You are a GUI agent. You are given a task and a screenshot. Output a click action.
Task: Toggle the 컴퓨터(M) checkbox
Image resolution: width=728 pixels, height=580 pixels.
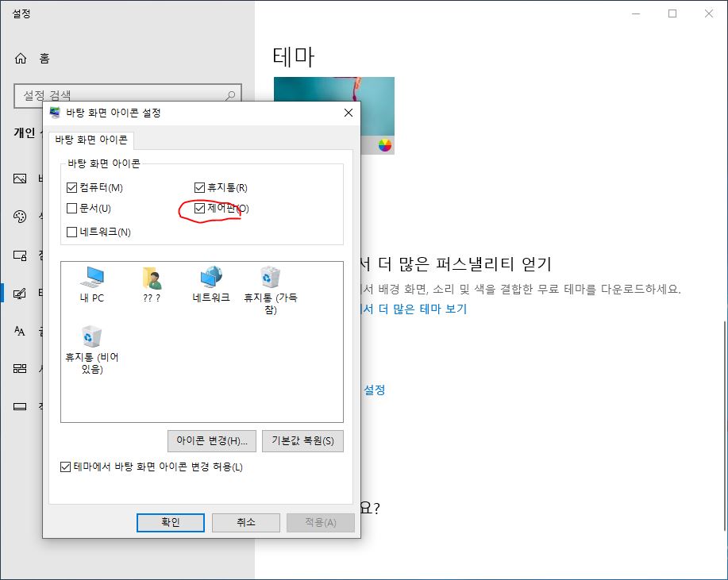point(71,187)
